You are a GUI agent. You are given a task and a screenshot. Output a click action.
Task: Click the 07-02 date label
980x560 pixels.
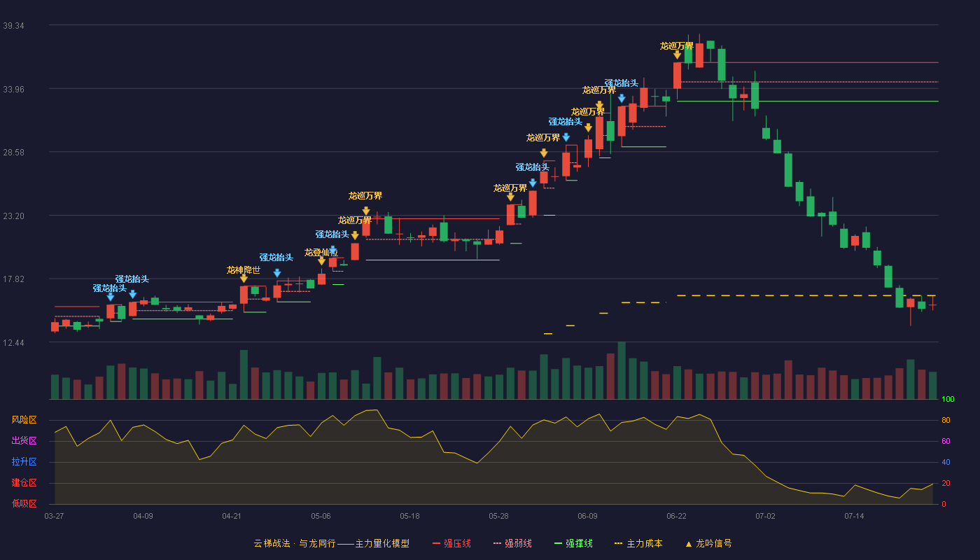pyautogui.click(x=765, y=516)
